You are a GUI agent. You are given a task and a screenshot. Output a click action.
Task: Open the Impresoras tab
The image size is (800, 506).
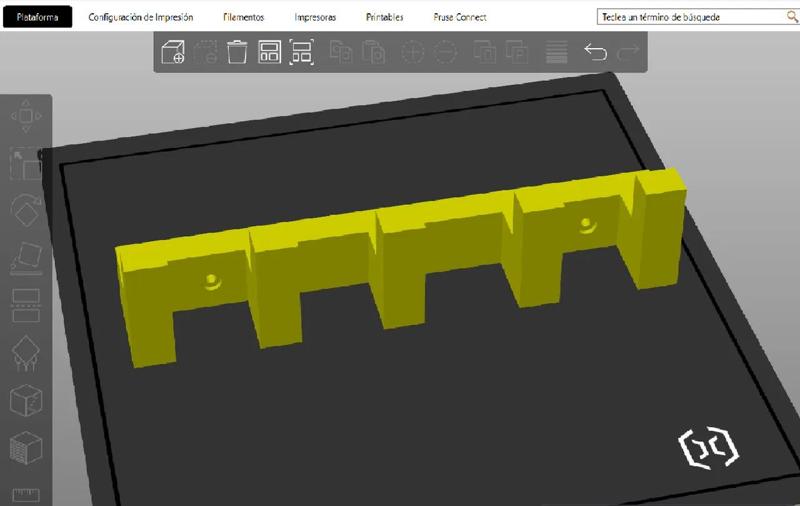click(315, 17)
